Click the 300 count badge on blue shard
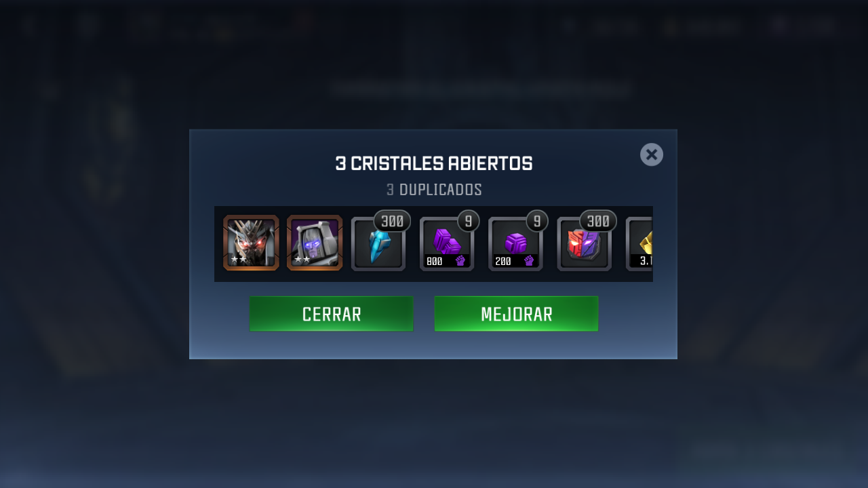The height and width of the screenshot is (488, 868). pos(392,221)
